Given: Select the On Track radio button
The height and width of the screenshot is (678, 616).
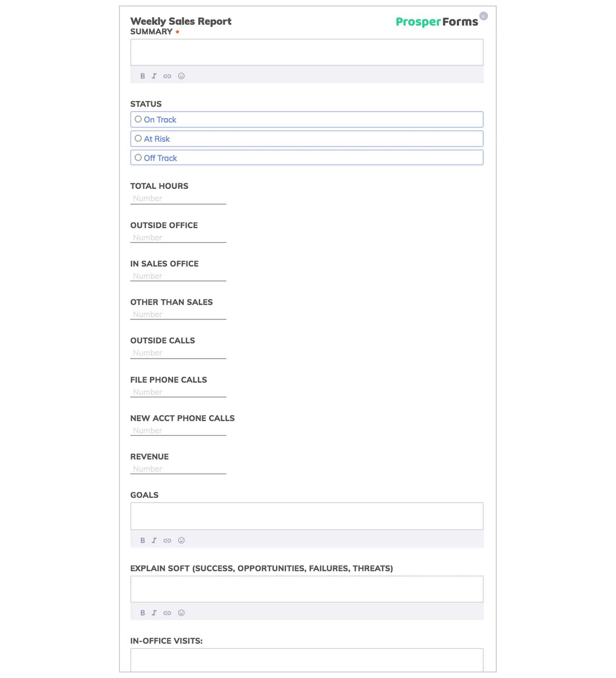Looking at the screenshot, I should pos(138,119).
